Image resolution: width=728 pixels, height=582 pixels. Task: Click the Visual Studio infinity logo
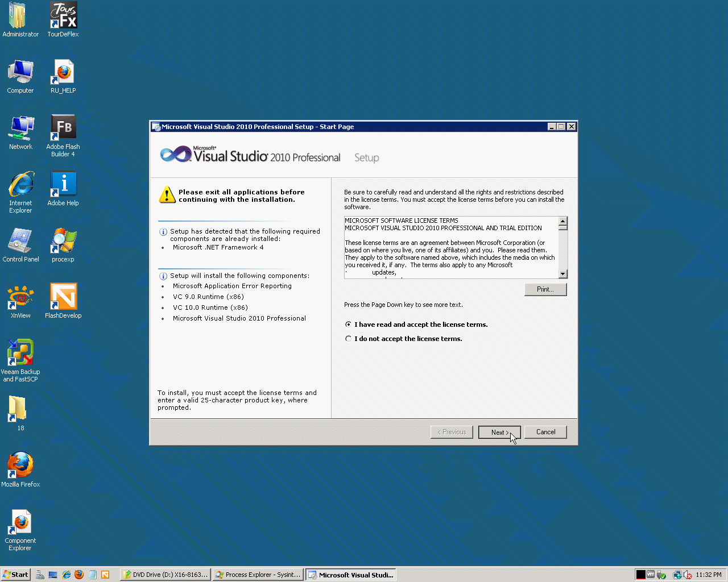[176, 154]
